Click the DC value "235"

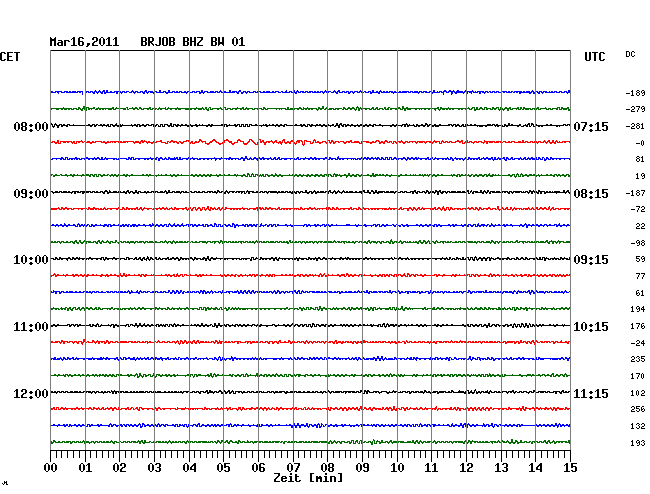pos(638,359)
